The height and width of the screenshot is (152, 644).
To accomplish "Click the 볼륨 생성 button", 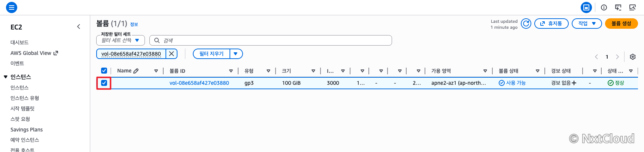I will pos(622,24).
